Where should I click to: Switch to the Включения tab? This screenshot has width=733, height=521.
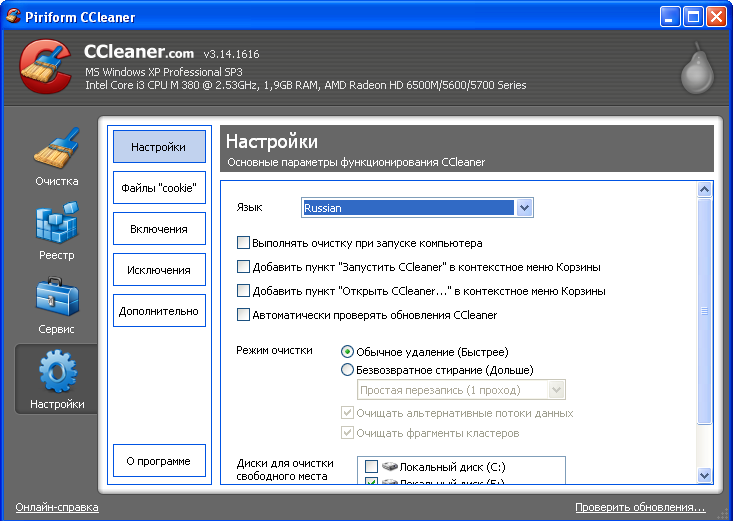pyautogui.click(x=159, y=229)
